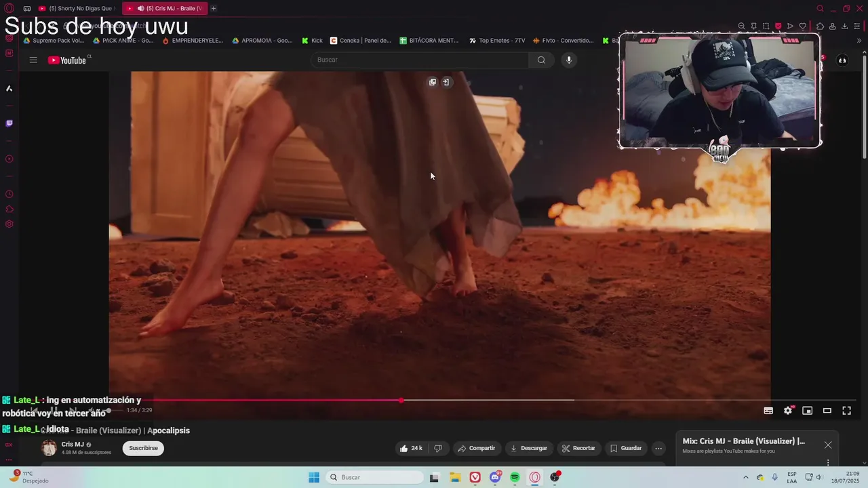Click the detach video overlay icon
This screenshot has width=868, height=488.
(x=446, y=82)
